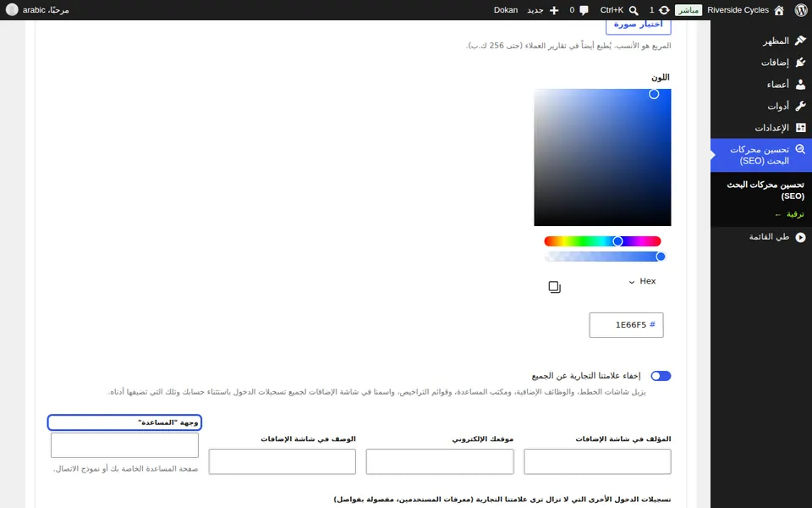Screen dimensions: 812x508
Task: Click the الإعدادات settings sliders icon
Action: point(800,128)
